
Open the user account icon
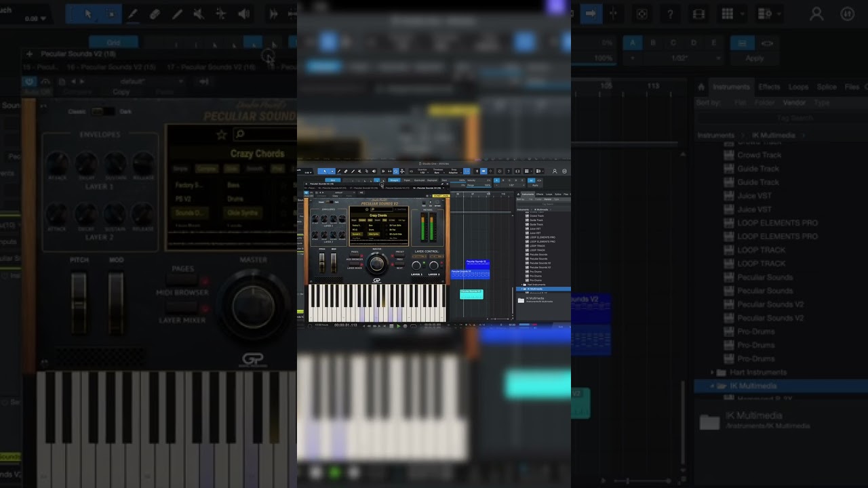tap(555, 171)
